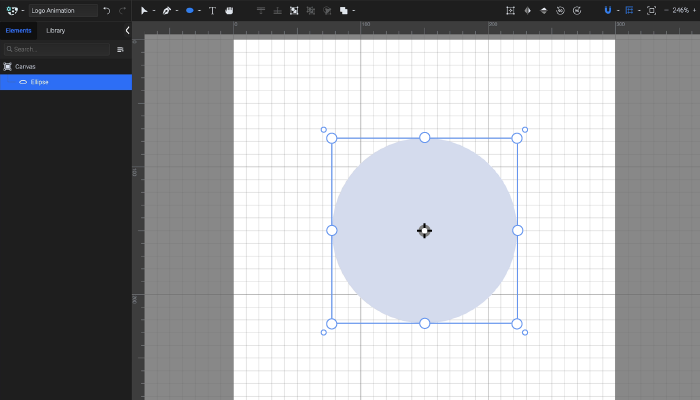Click the align top icon

point(261,10)
